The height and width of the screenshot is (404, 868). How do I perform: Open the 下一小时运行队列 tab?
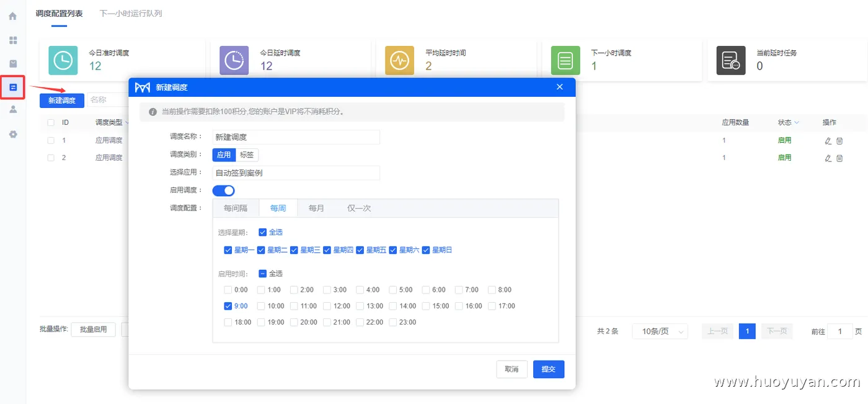tap(131, 13)
